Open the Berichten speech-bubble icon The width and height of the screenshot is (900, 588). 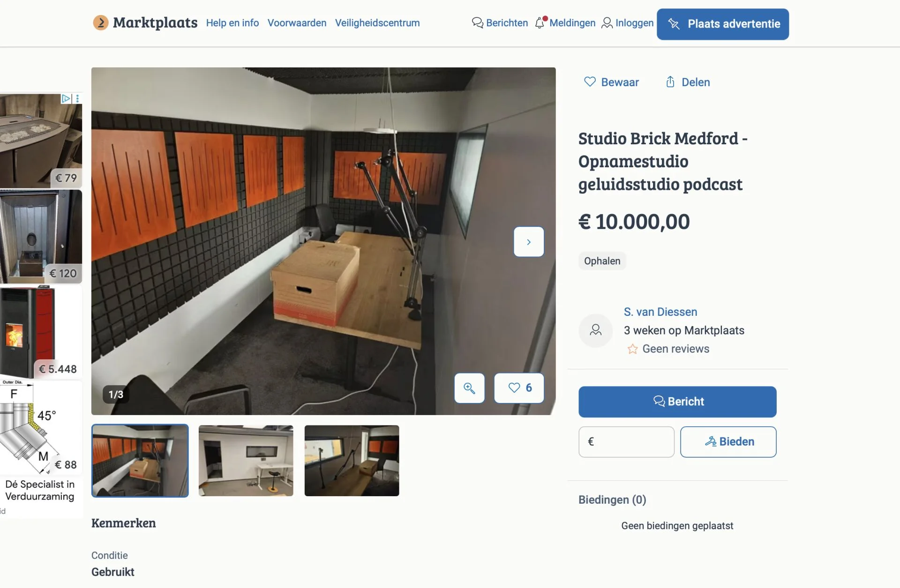477,22
